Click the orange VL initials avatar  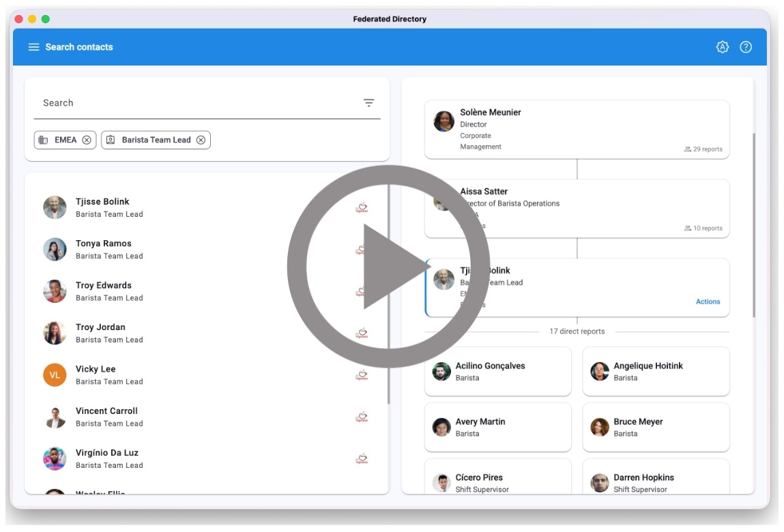(x=55, y=375)
